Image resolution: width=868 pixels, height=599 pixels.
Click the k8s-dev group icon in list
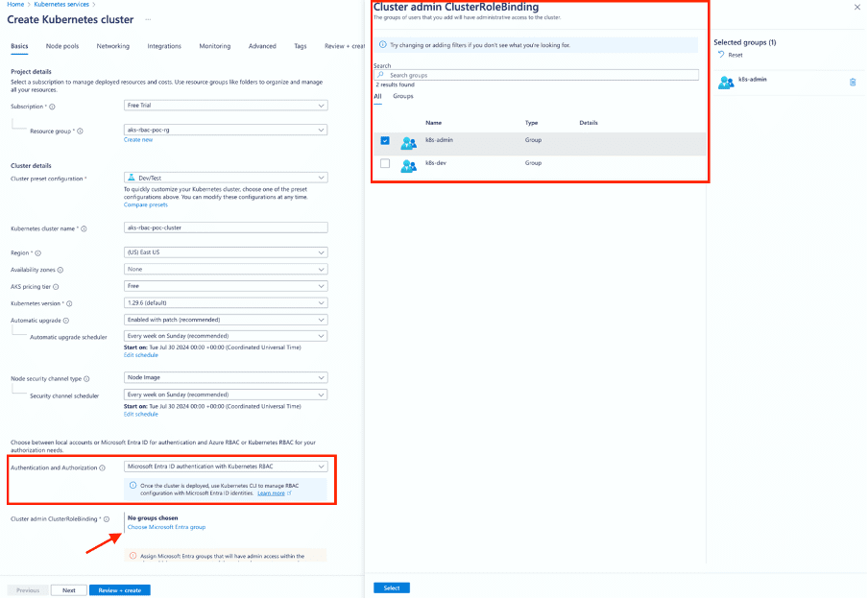click(408, 165)
